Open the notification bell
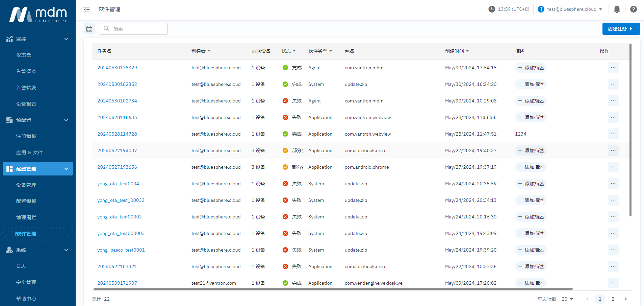This screenshot has width=644, height=306. pyautogui.click(x=617, y=9)
